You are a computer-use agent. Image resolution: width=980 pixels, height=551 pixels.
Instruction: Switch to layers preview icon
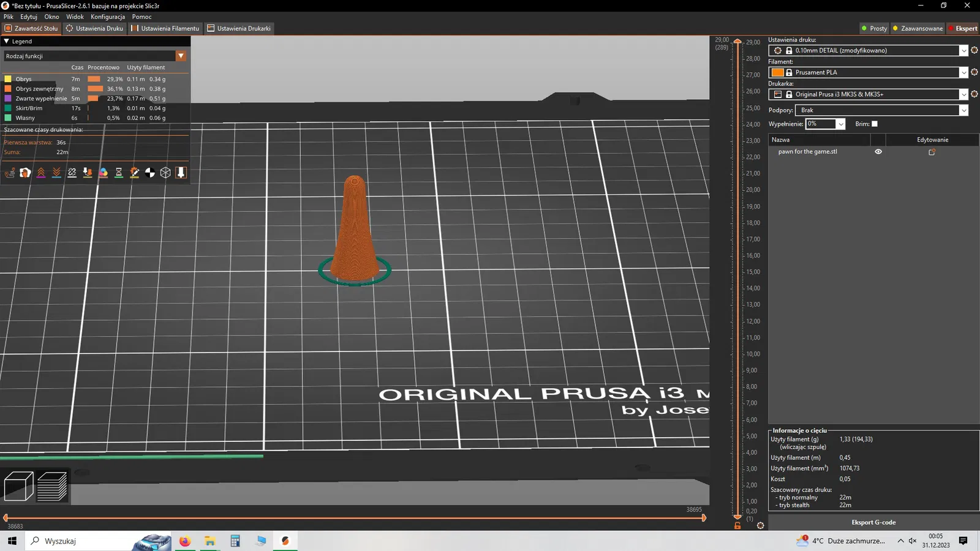point(52,487)
